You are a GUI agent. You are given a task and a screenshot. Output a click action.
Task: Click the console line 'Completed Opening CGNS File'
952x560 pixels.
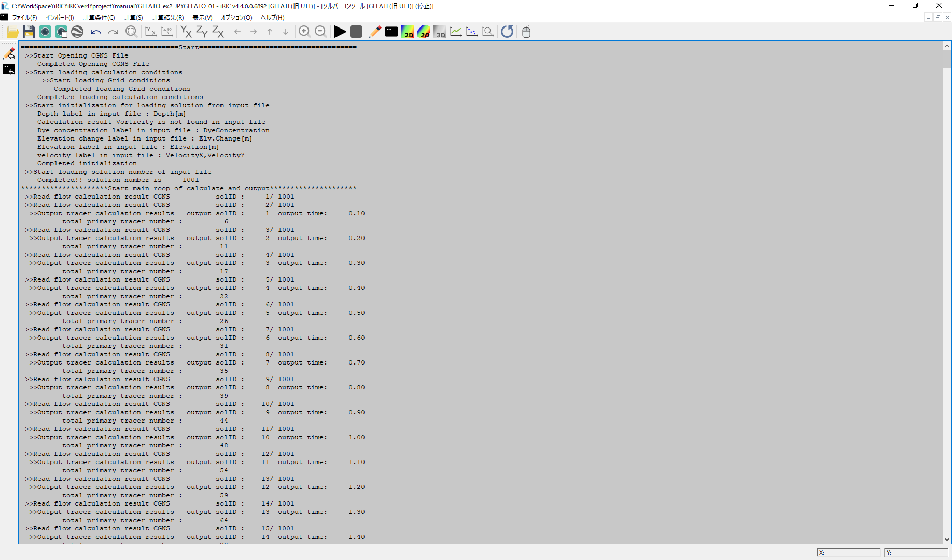(93, 64)
